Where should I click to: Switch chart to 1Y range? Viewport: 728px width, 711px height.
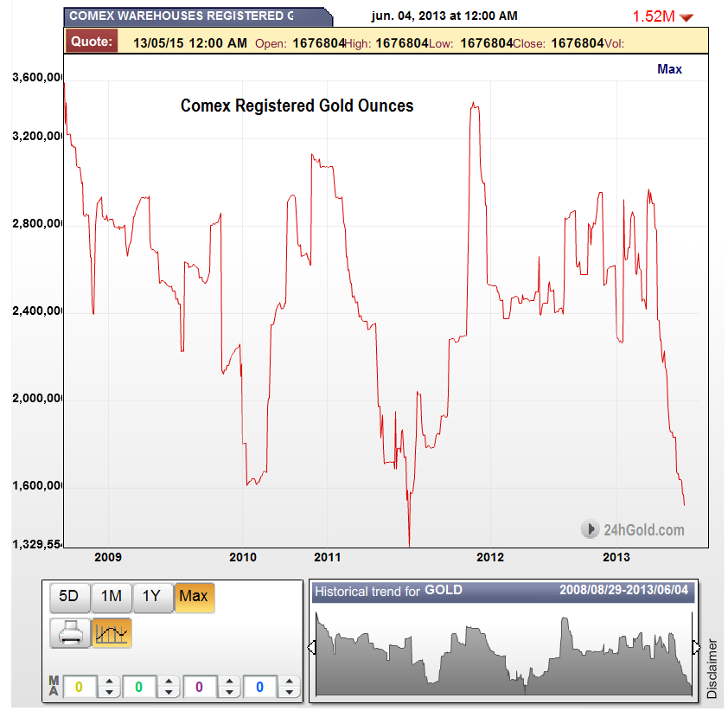click(152, 598)
